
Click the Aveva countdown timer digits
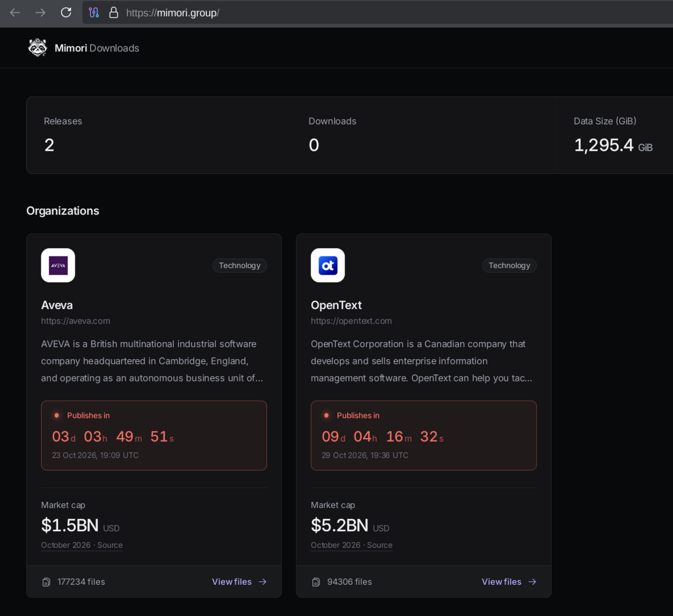pos(113,436)
